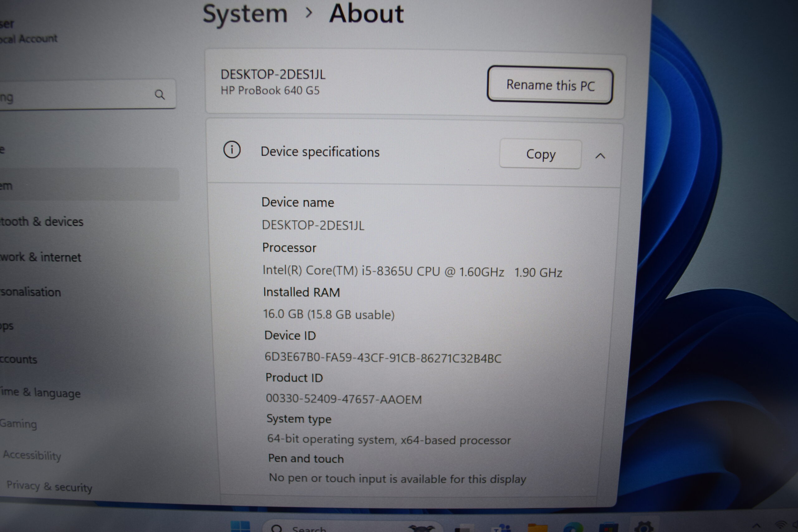This screenshot has height=532, width=798.
Task: Open File Explorer from taskbar
Action: (537, 528)
